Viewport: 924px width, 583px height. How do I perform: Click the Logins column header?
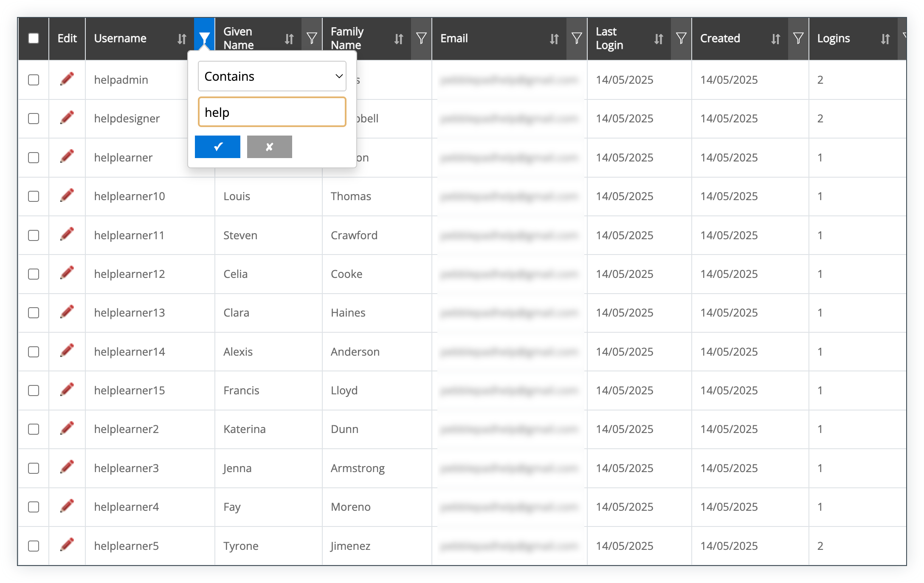[833, 38]
